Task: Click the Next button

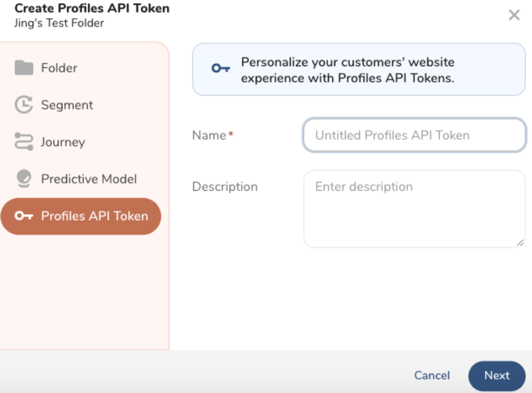Action: pos(497,376)
